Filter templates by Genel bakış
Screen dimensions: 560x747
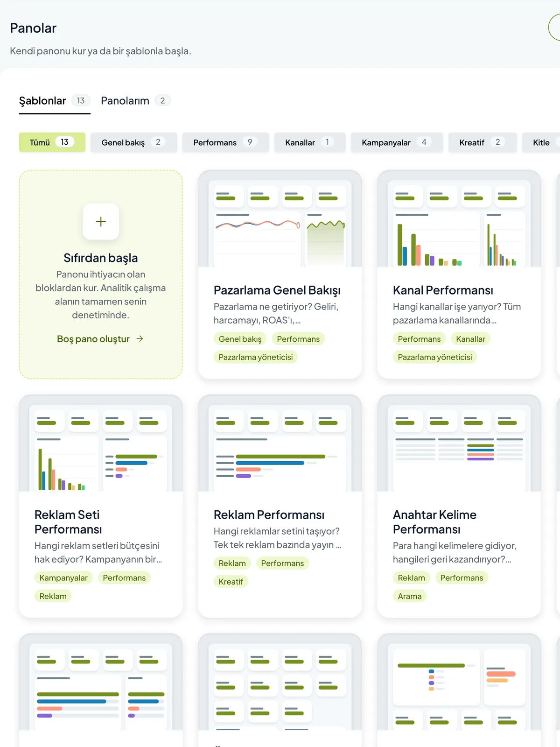pyautogui.click(x=133, y=142)
